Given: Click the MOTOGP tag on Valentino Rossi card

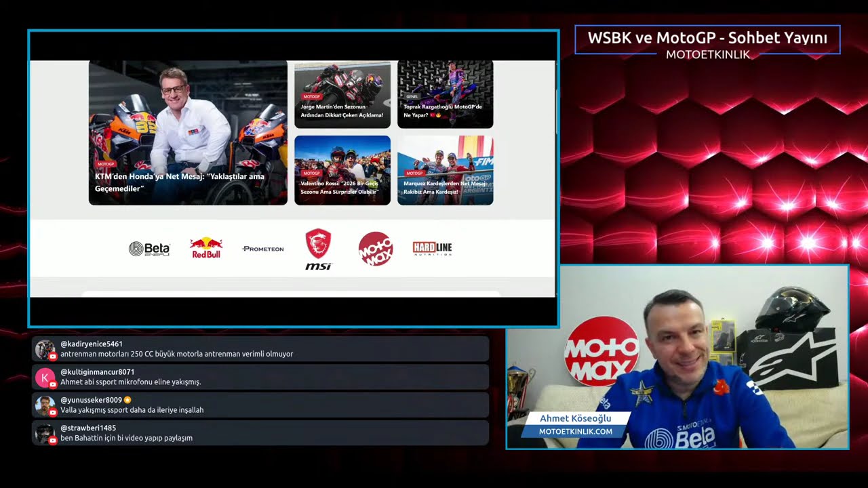Looking at the screenshot, I should pos(311,174).
